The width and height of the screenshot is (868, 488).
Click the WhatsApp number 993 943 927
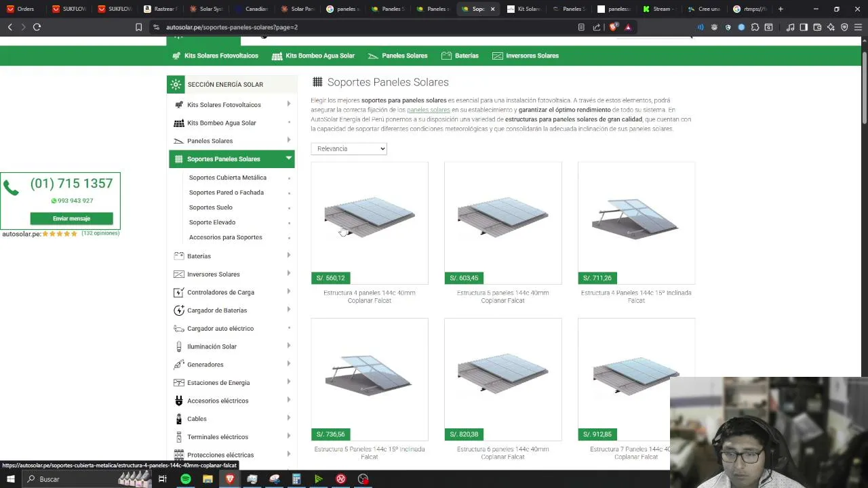click(72, 201)
